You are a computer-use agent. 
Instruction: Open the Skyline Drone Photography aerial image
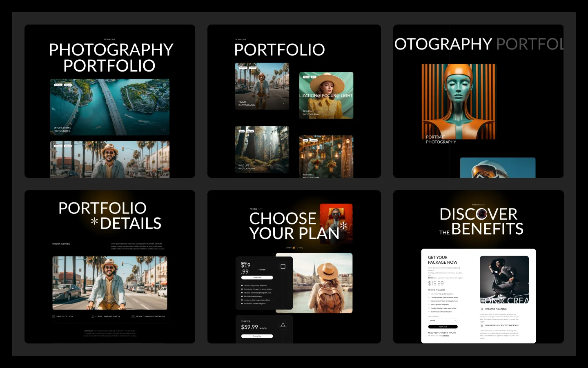(x=110, y=107)
